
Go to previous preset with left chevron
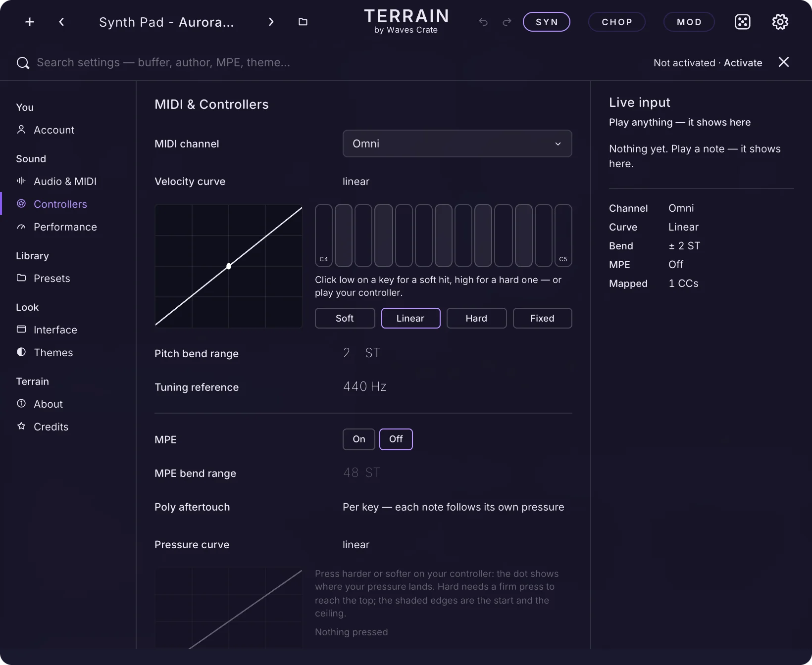click(x=61, y=22)
